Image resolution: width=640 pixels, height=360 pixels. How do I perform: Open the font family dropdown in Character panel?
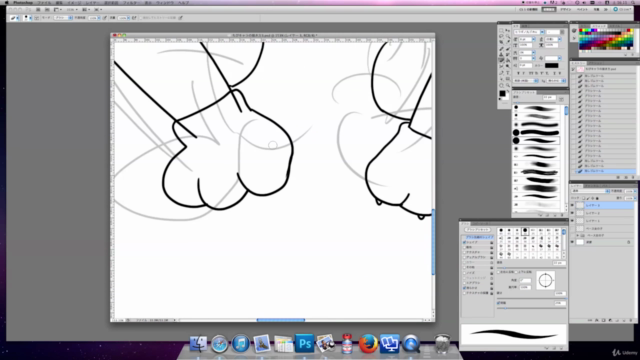pos(529,32)
